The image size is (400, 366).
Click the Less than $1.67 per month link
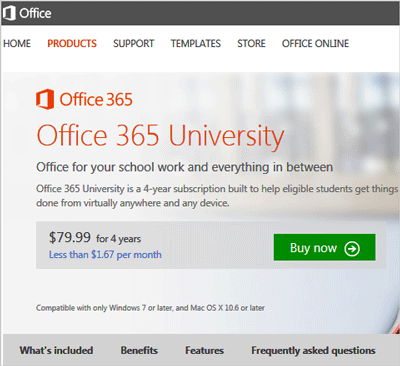[105, 255]
